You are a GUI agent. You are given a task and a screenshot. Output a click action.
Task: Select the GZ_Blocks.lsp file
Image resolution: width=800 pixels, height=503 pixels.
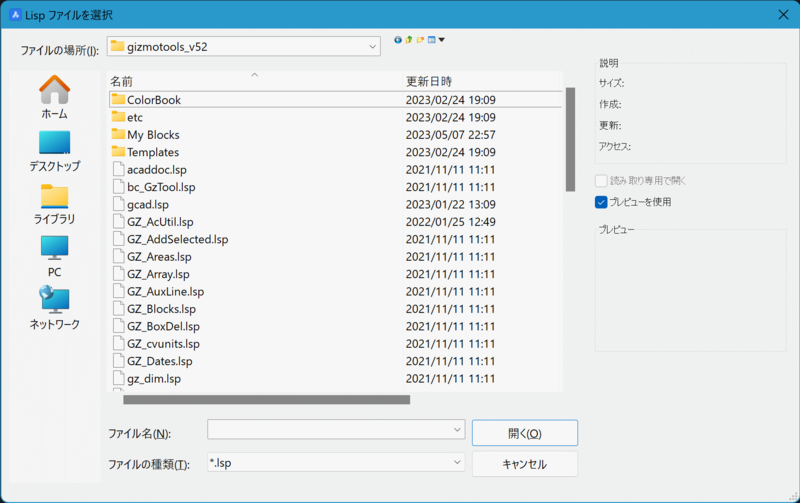[x=162, y=309]
